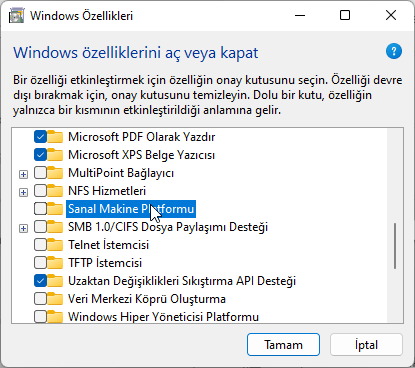Click folder icon beside Microsoft PDF Olarak Yazdır
415x368 pixels.
[x=55, y=137]
